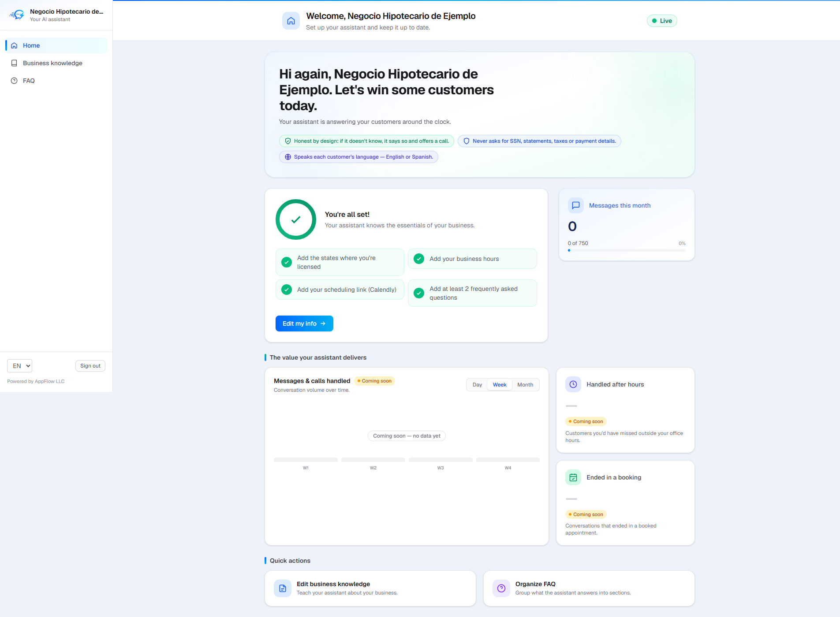
Task: Click the Handled after hours card title
Action: point(615,384)
